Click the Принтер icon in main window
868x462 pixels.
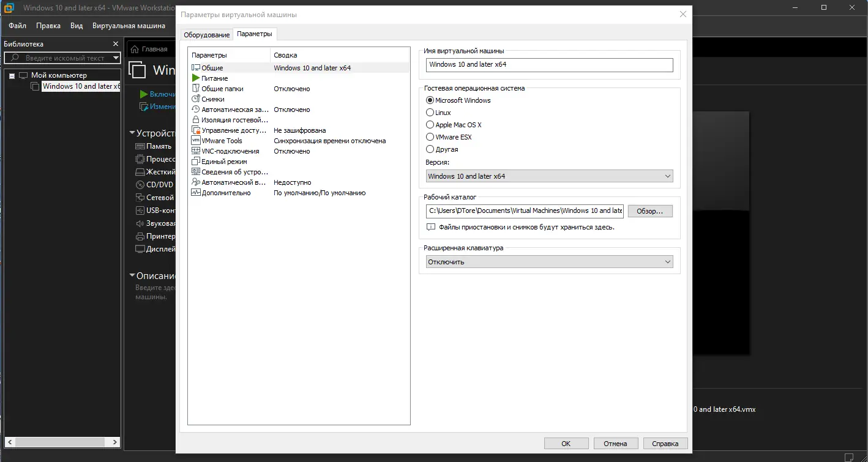point(140,236)
